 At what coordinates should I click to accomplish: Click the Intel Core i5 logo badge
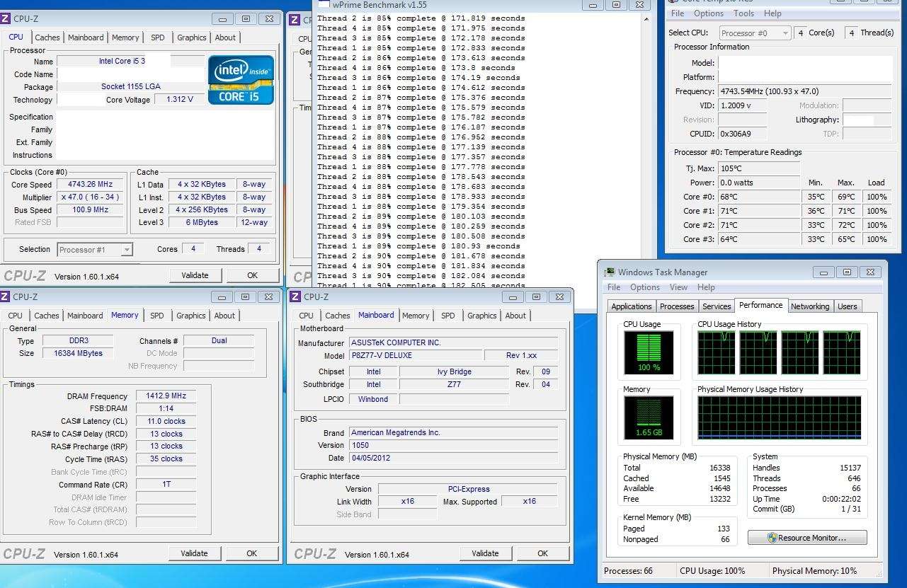(x=241, y=80)
